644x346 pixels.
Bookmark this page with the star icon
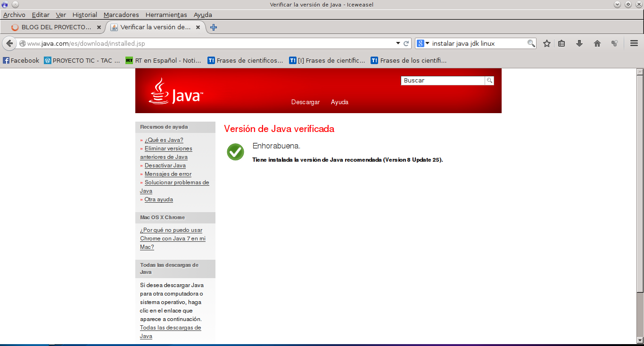point(547,43)
